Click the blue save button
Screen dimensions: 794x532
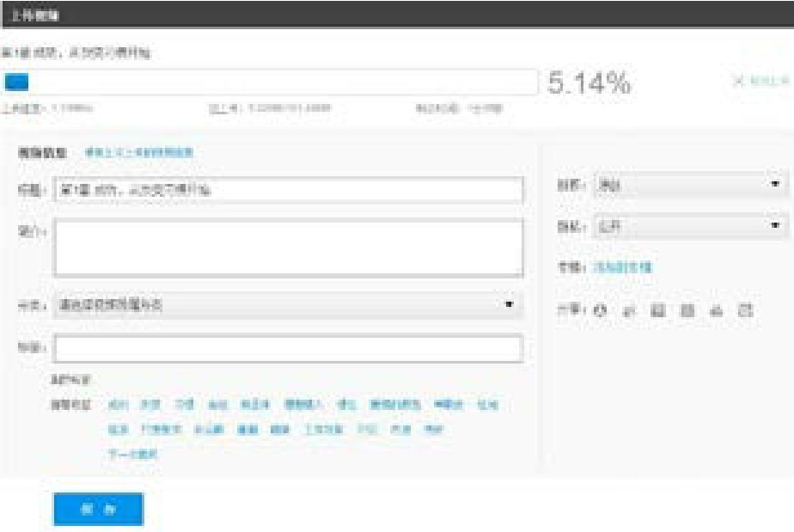pos(98,509)
